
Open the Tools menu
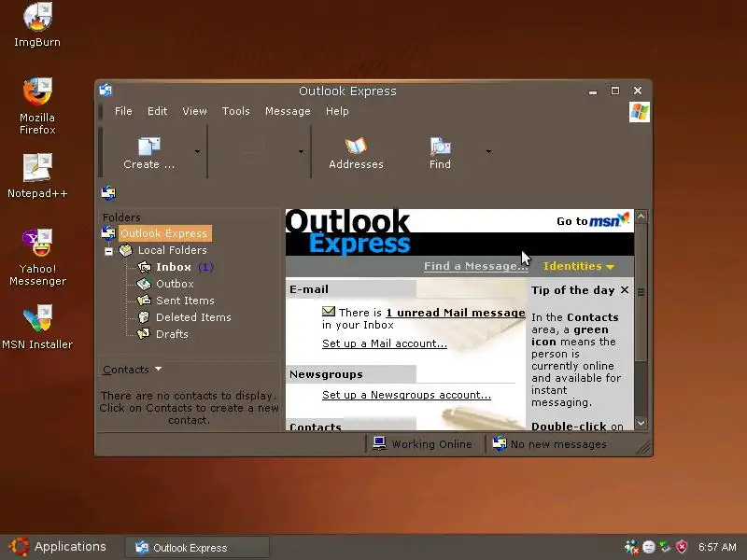pos(236,111)
